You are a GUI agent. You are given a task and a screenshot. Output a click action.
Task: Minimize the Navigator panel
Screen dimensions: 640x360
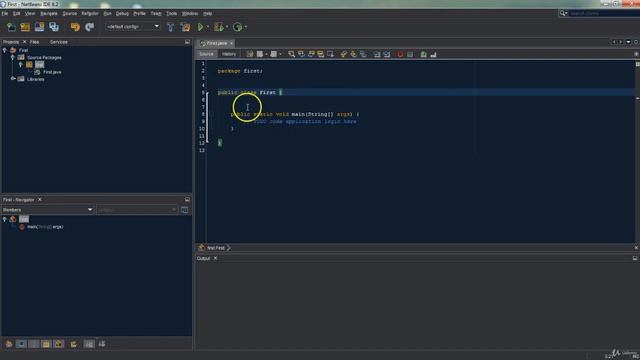pos(187,200)
